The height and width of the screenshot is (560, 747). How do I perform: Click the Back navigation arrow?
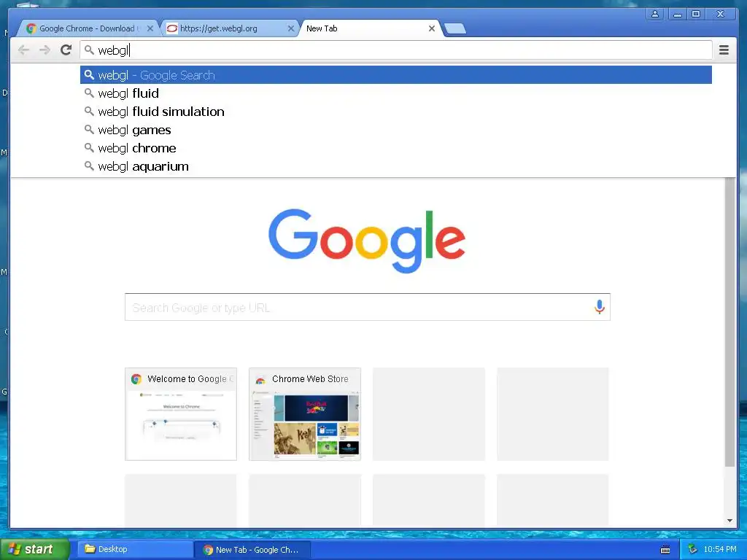pyautogui.click(x=24, y=50)
